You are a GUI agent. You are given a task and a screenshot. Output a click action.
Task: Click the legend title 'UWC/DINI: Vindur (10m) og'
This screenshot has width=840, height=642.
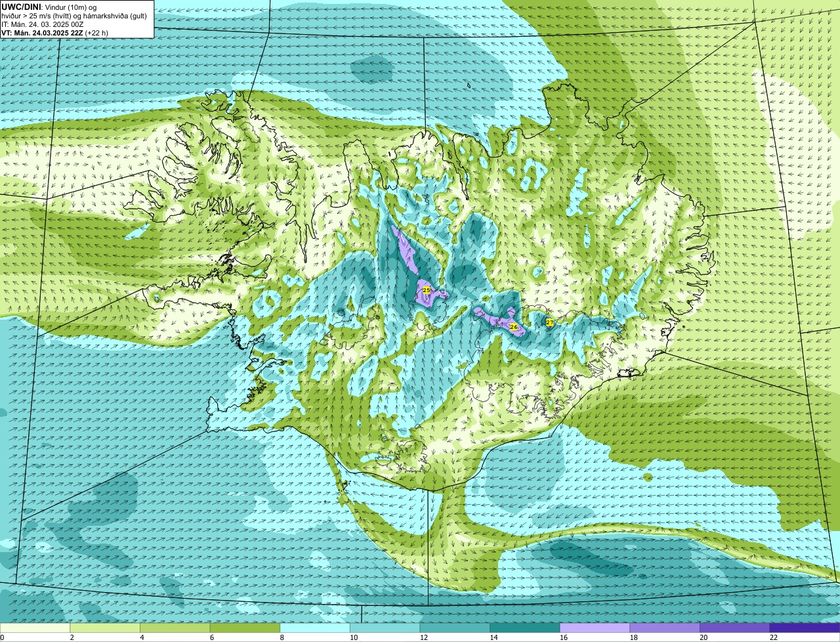[49, 6]
